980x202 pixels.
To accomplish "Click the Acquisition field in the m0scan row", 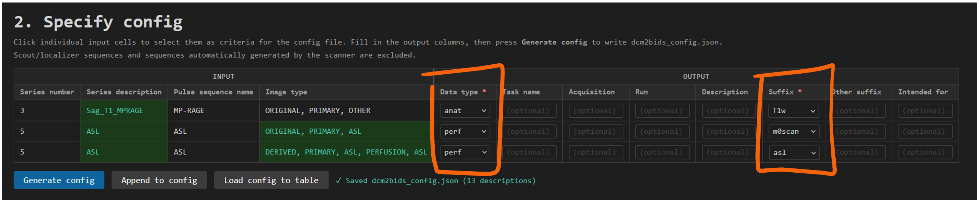I will (596, 132).
